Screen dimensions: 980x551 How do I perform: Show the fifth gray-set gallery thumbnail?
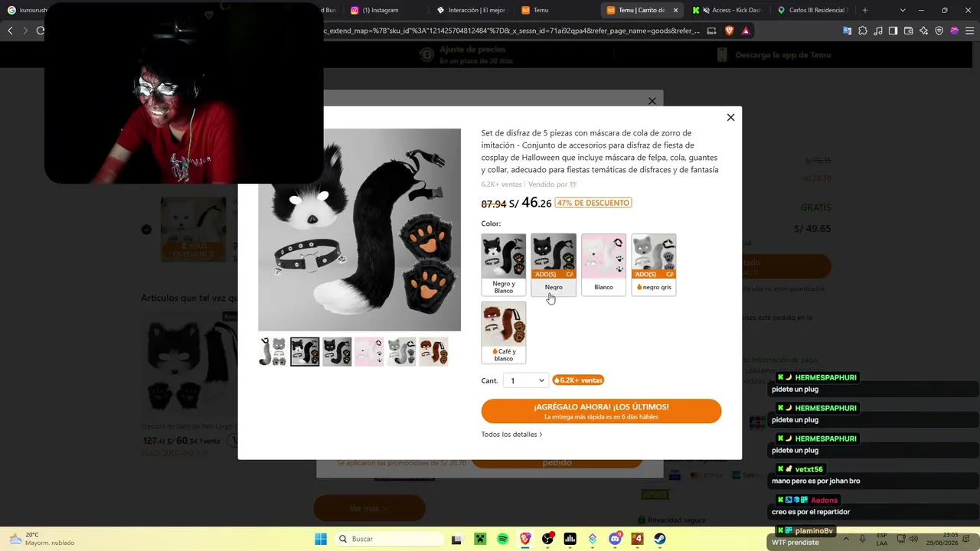401,351
